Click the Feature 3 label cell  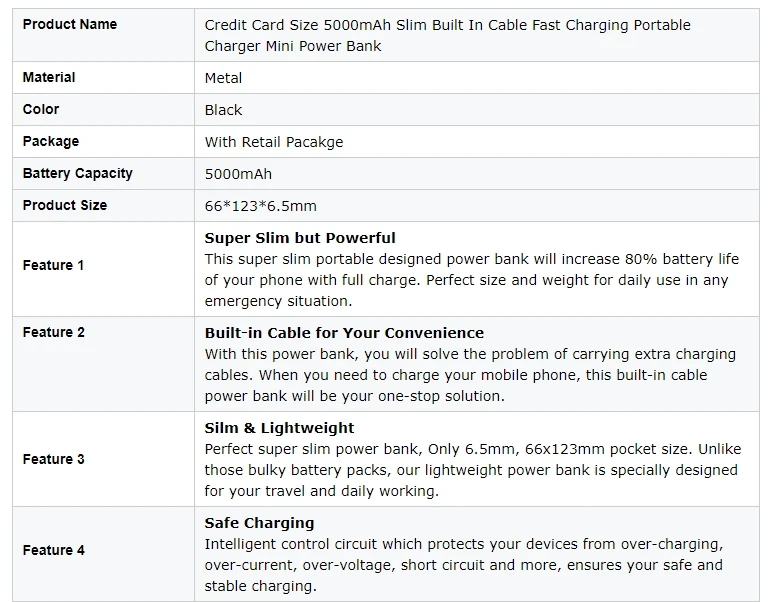coord(103,459)
